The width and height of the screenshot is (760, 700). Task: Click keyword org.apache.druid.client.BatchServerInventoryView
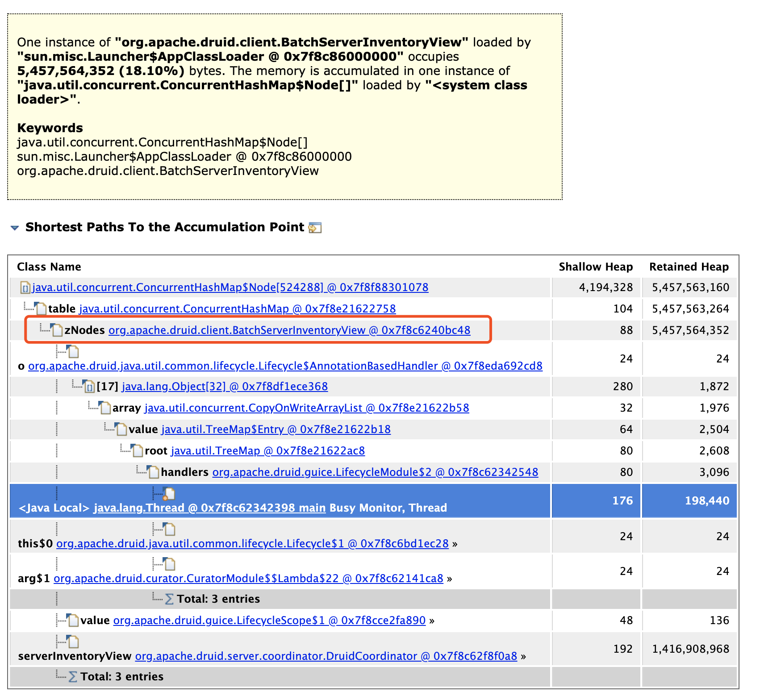tap(168, 171)
